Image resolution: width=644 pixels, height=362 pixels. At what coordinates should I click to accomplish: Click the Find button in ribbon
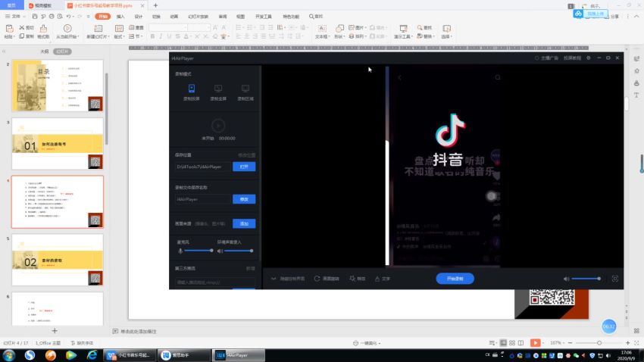[x=424, y=27]
